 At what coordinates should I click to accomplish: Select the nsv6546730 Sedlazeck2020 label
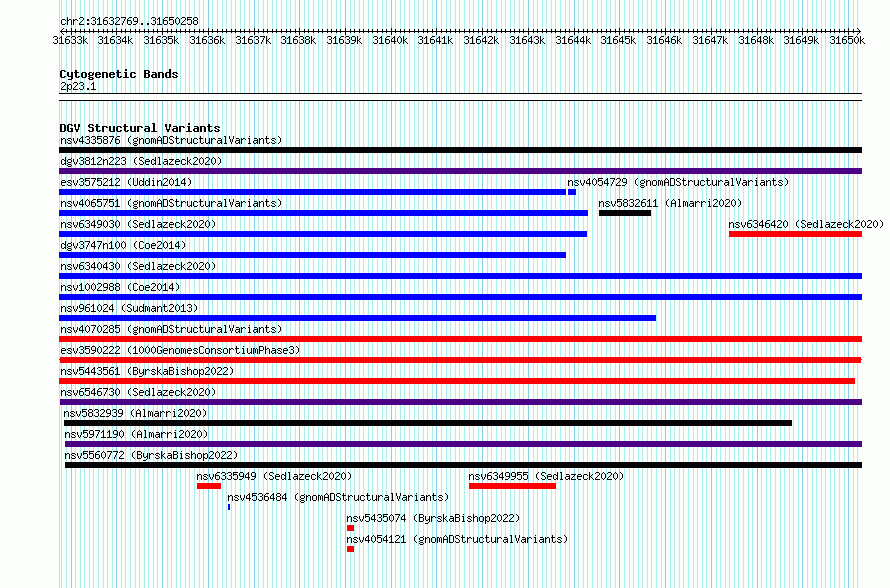click(x=138, y=392)
